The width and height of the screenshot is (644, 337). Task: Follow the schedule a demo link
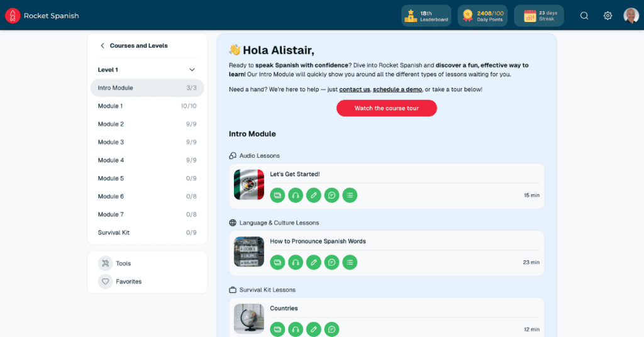[x=397, y=89]
